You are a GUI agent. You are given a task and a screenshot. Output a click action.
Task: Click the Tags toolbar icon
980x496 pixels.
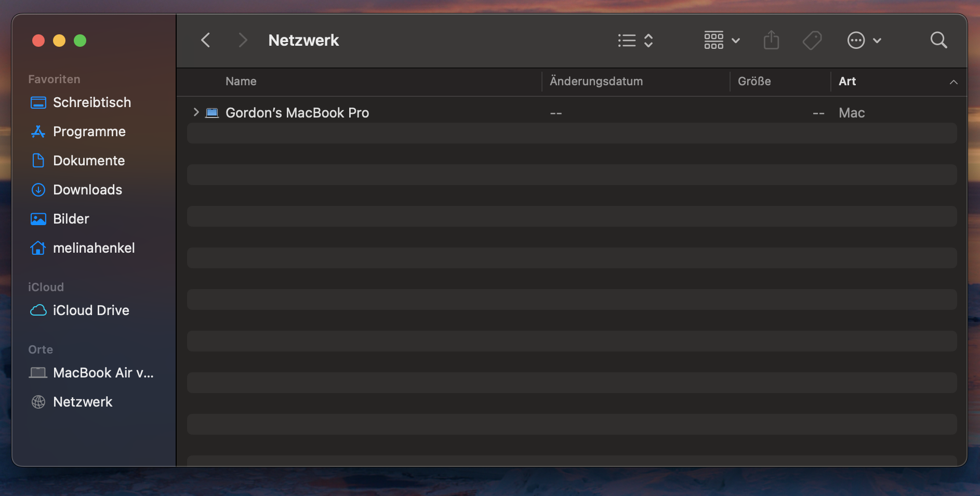(x=812, y=40)
